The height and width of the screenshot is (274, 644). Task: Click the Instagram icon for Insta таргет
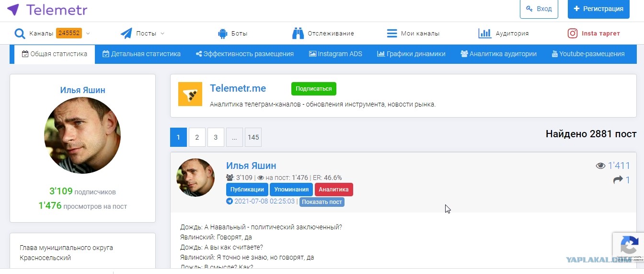point(573,34)
